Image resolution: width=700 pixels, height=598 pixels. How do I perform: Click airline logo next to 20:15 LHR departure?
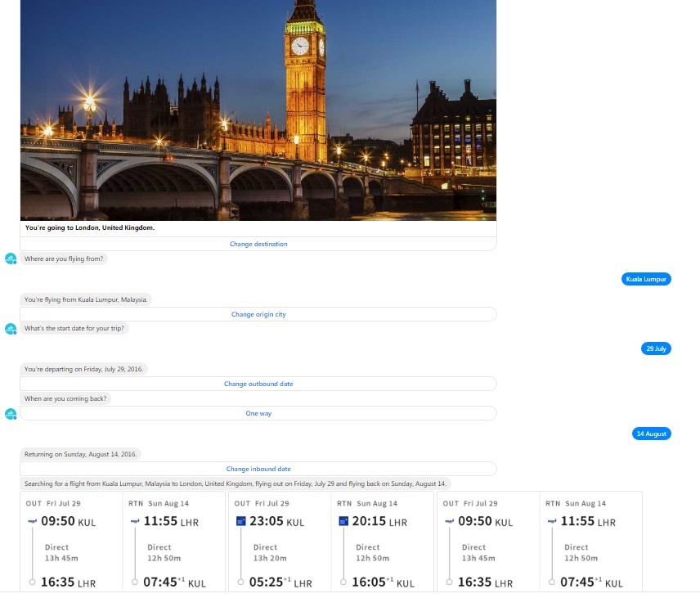(x=343, y=521)
